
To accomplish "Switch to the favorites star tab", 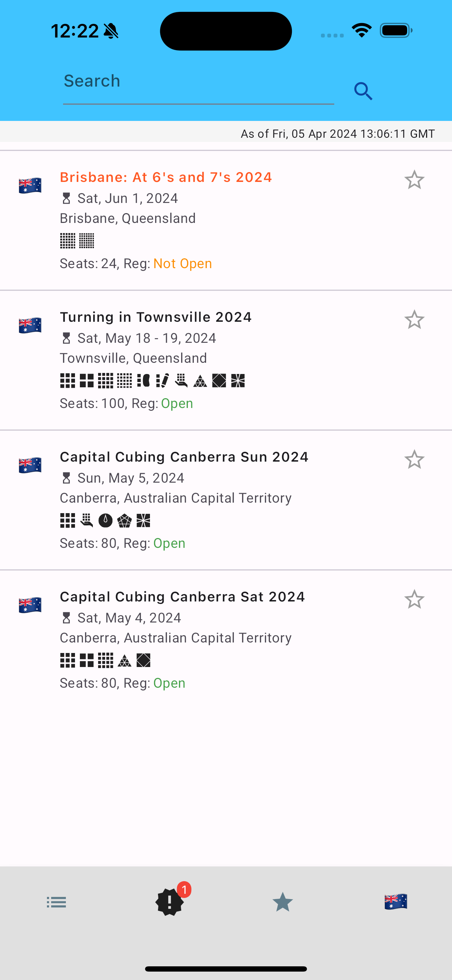I will pyautogui.click(x=282, y=902).
